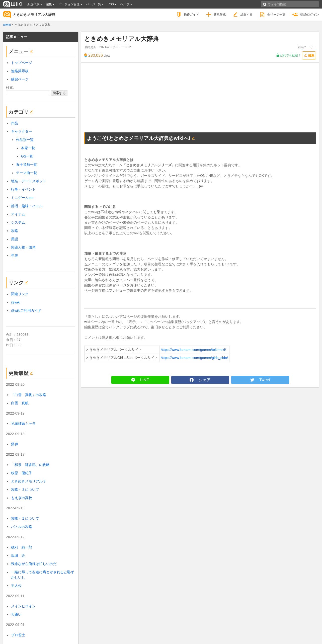This screenshot has width=322, height=644.
Task: Open the RSS dropdown menu
Action: [x=112, y=4]
